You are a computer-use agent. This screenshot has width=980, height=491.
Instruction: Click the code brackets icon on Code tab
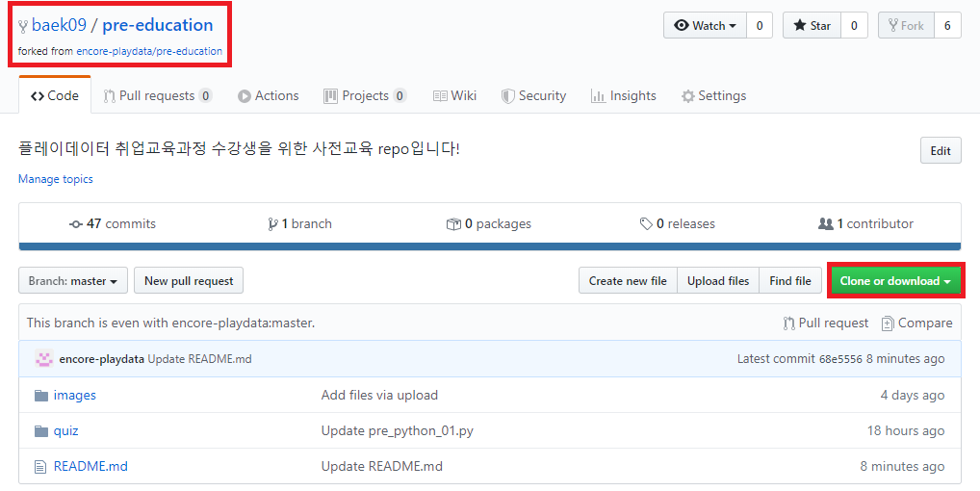(x=38, y=96)
